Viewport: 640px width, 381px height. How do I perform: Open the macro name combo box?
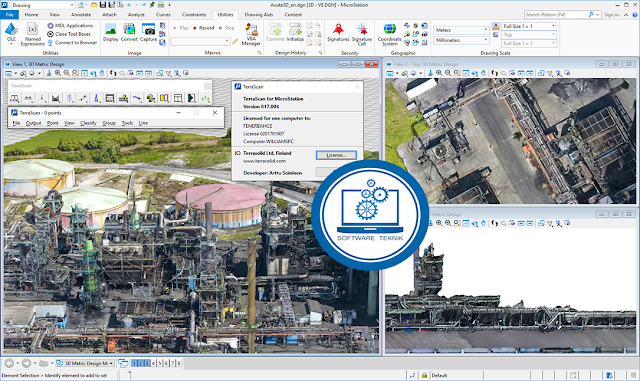[200, 41]
